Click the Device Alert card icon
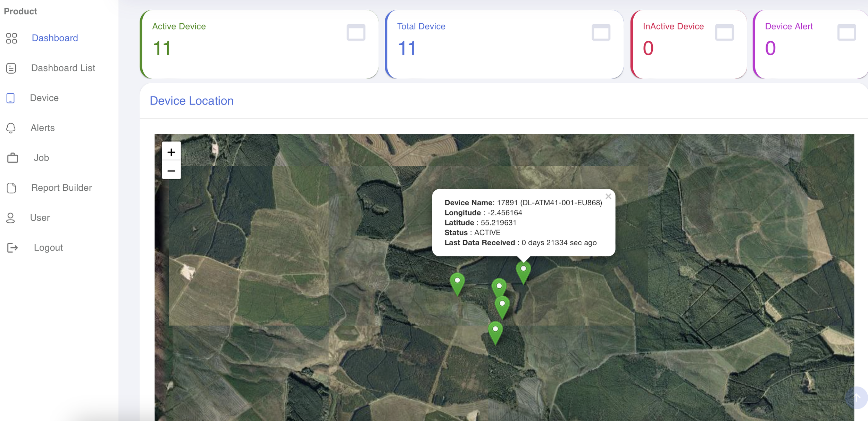Image resolution: width=868 pixels, height=421 pixels. point(846,33)
